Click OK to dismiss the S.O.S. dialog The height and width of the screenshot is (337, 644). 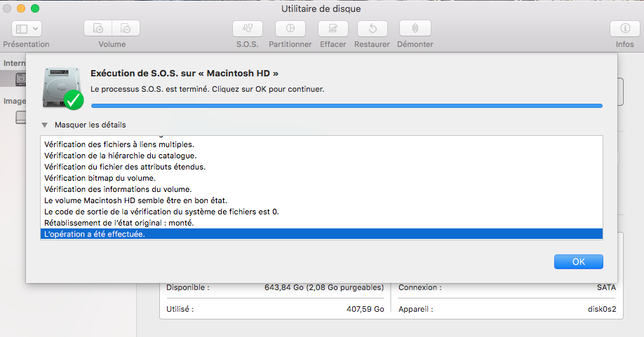click(x=578, y=261)
